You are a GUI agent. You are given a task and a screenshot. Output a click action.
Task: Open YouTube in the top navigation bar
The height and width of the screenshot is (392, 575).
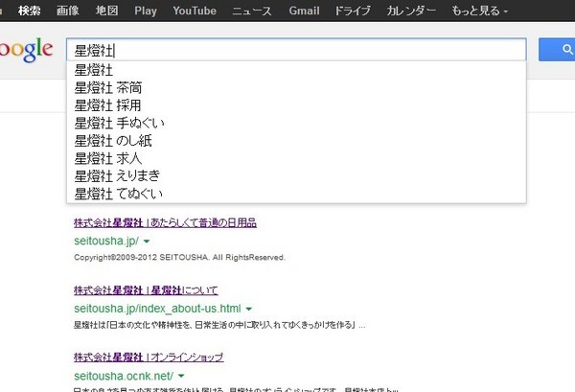tap(195, 11)
